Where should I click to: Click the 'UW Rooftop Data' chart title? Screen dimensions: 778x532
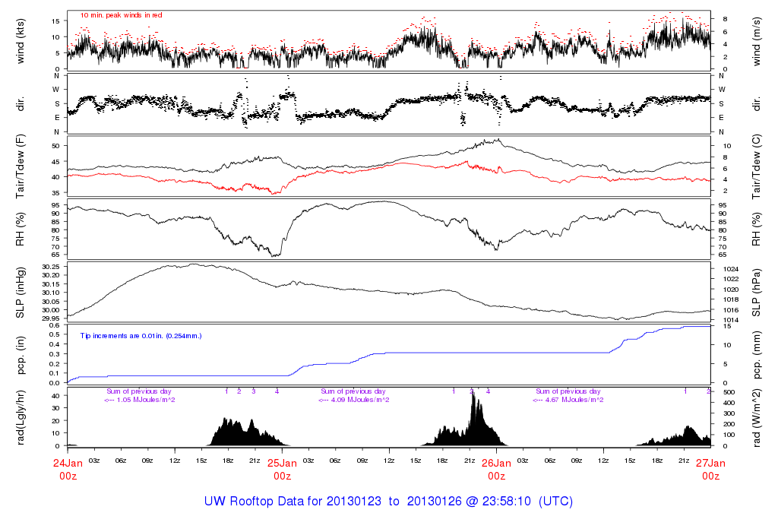pyautogui.click(x=388, y=502)
